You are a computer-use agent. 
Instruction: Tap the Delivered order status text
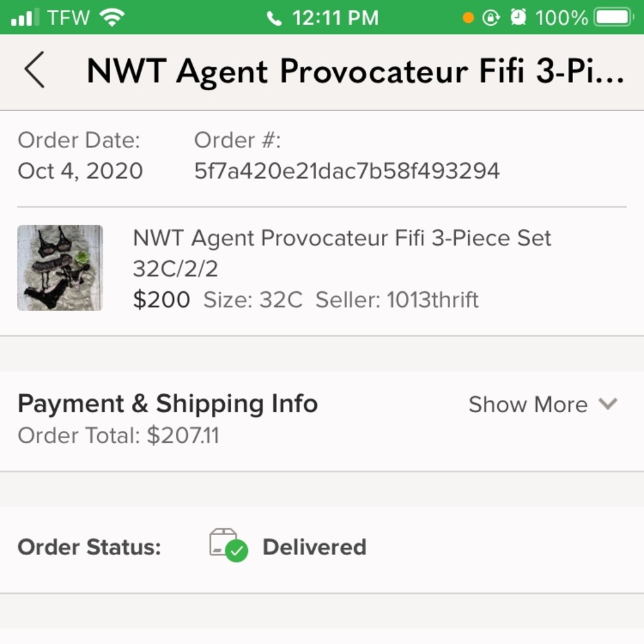coord(314,547)
